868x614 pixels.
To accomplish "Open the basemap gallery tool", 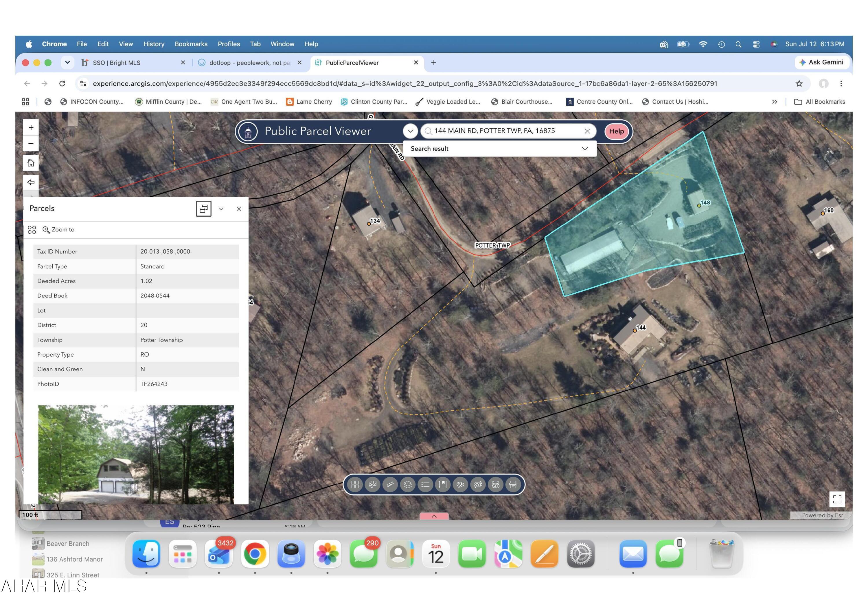I will [355, 484].
